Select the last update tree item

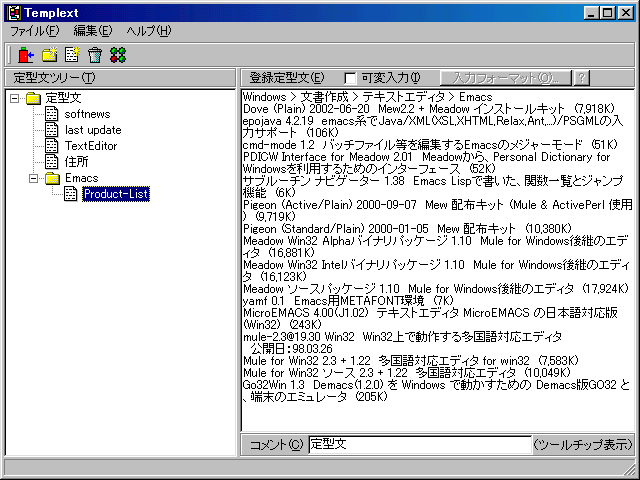click(93, 130)
